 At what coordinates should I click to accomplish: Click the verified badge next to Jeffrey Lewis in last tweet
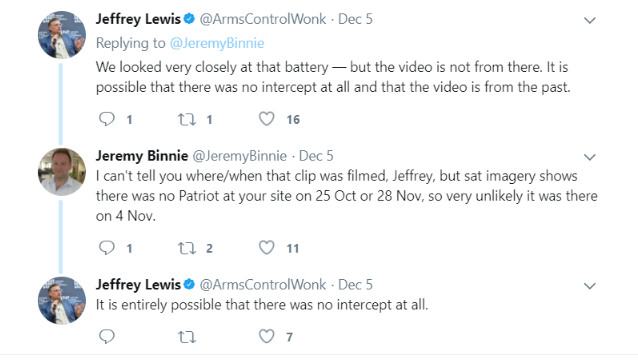(x=189, y=284)
